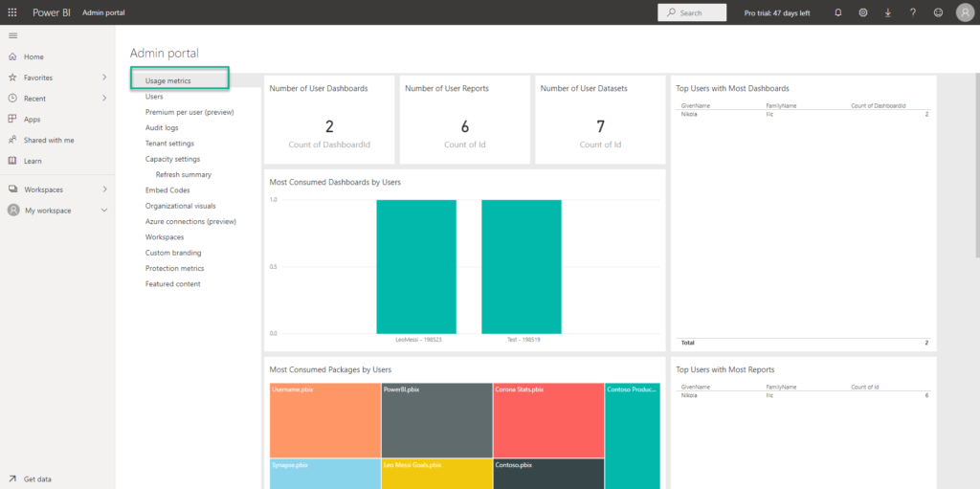Click the Shared with me icon
Screen dimensions: 980x489
[x=12, y=140]
